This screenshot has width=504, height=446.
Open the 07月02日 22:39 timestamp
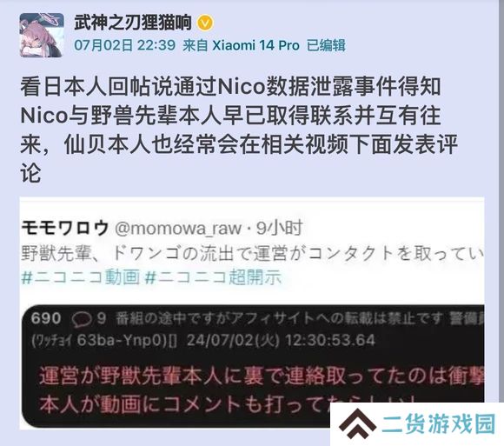(125, 45)
